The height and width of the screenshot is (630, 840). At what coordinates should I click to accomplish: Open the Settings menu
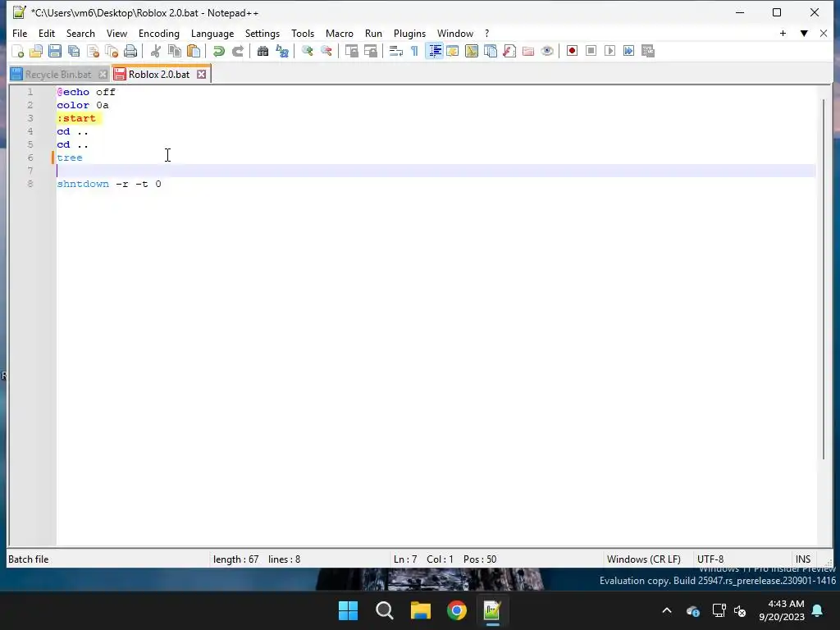[x=262, y=33]
